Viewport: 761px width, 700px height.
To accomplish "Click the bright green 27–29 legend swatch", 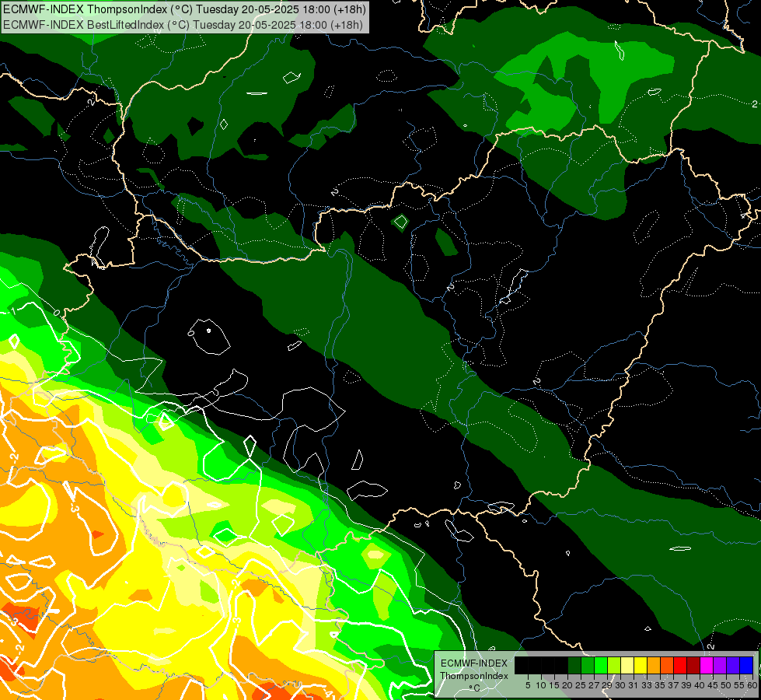I will [x=601, y=665].
